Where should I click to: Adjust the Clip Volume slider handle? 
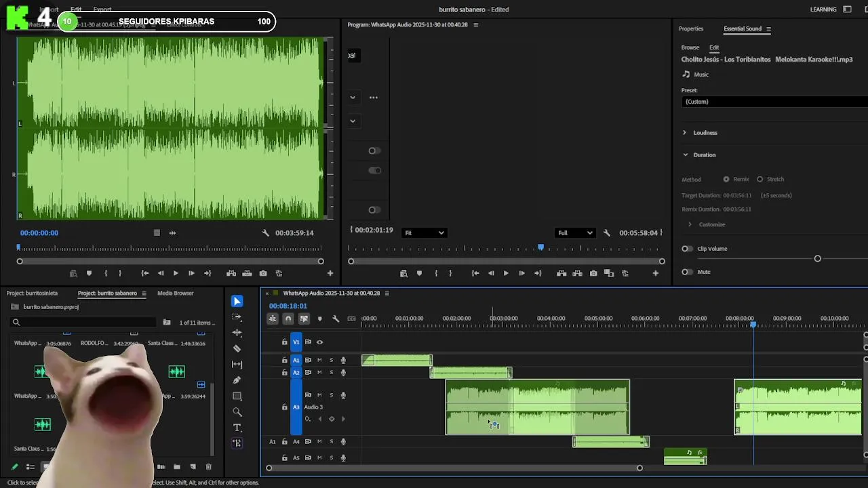click(817, 259)
